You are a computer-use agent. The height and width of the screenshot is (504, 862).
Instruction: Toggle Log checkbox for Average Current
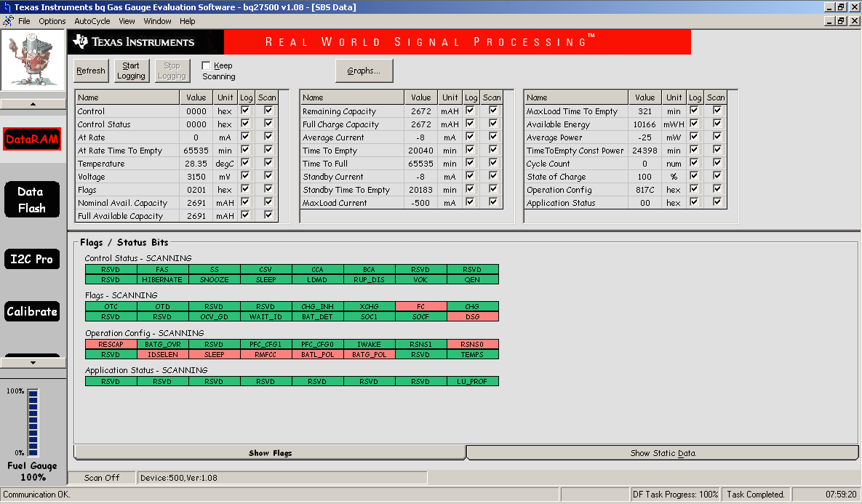(470, 136)
